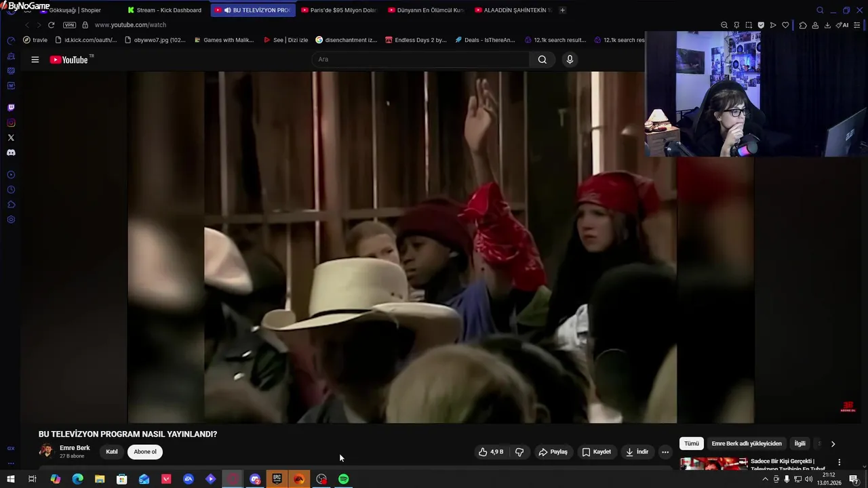
Task: Open the profile account icon in toolbar
Action: pos(815,25)
